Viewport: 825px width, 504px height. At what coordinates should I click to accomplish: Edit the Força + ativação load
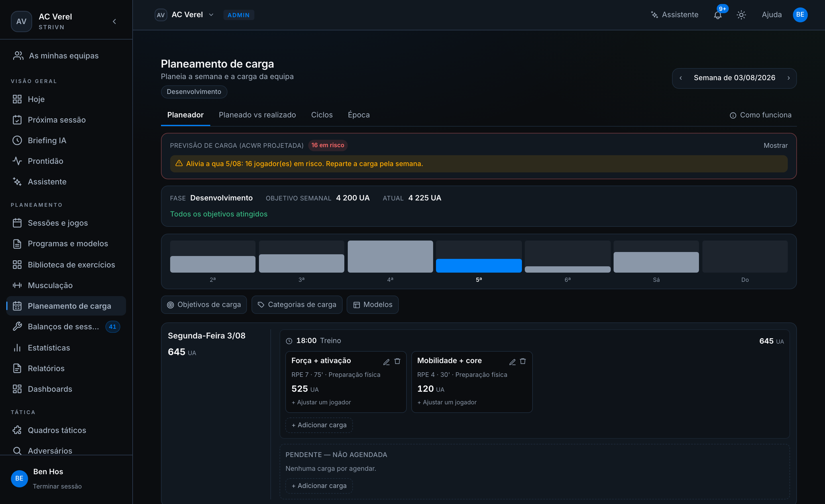coord(386,361)
